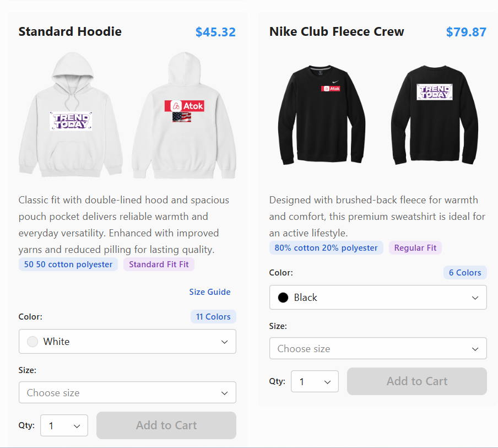Click the 6 Colors badge

(x=465, y=273)
